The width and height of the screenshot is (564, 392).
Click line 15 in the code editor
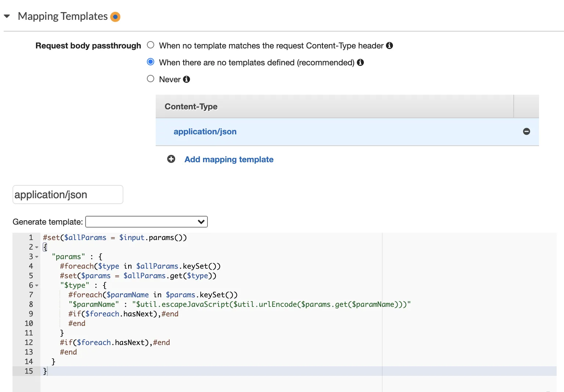pyautogui.click(x=220, y=371)
